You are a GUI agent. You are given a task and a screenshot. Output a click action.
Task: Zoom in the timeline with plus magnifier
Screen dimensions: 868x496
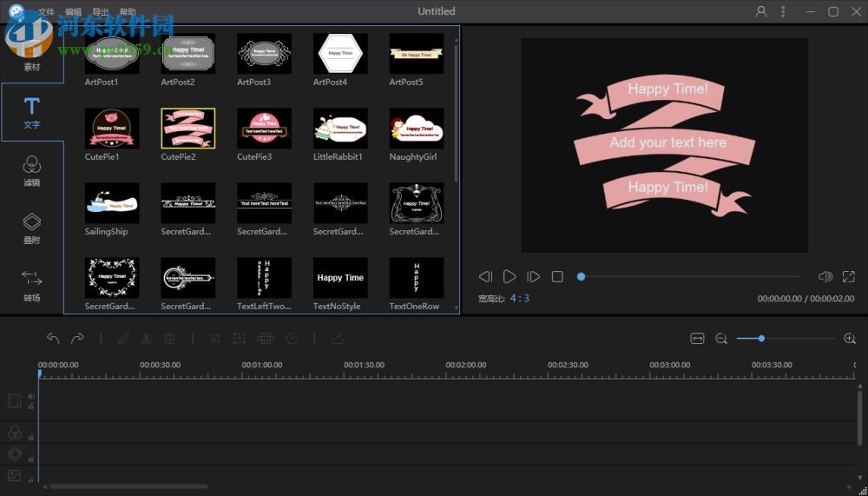tap(850, 339)
